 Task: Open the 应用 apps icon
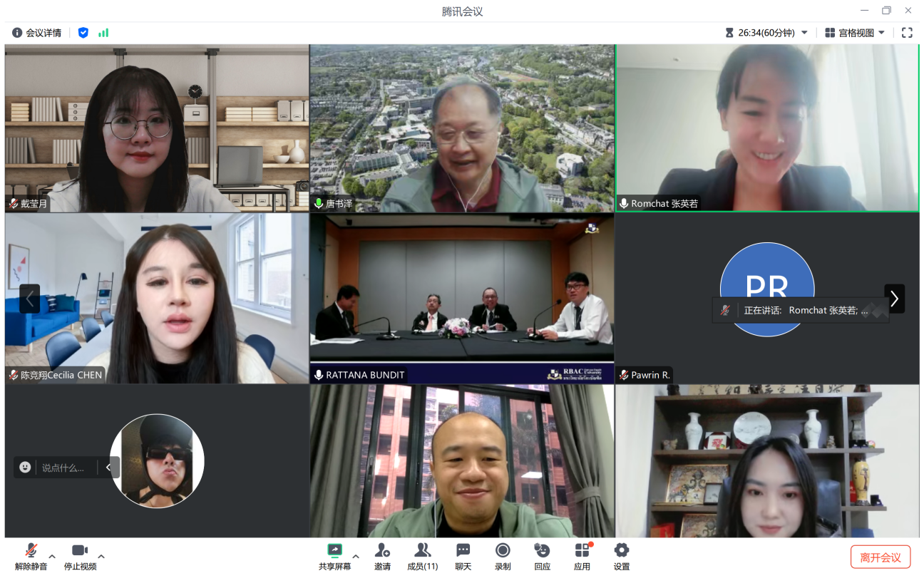point(582,550)
